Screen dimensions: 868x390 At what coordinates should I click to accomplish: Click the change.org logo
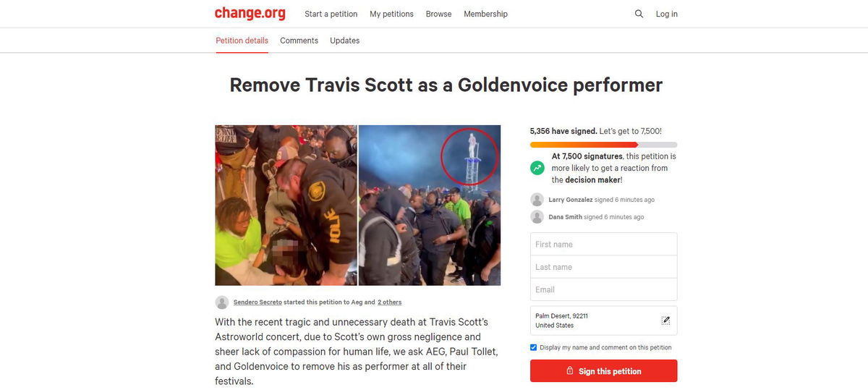tap(250, 14)
